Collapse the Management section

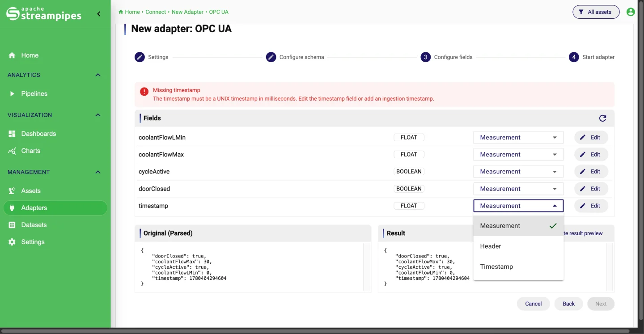(98, 172)
